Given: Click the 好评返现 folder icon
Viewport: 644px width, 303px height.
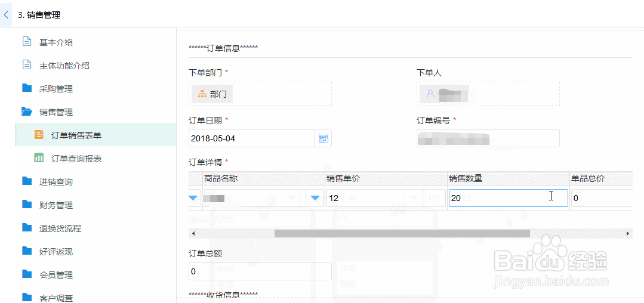Looking at the screenshot, I should [27, 251].
